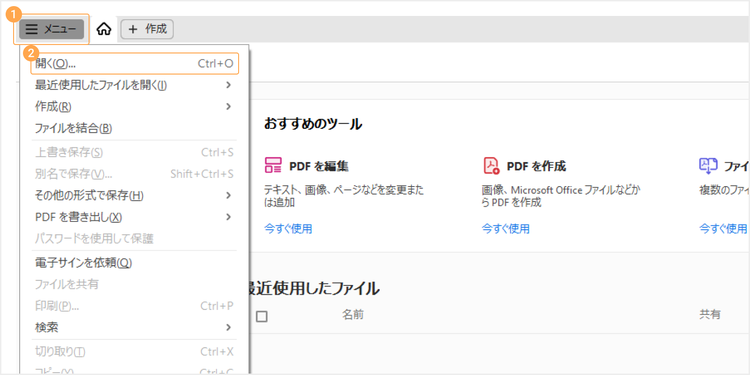
Task: Expand PDF を書き出し submenu chevron
Action: click(229, 217)
